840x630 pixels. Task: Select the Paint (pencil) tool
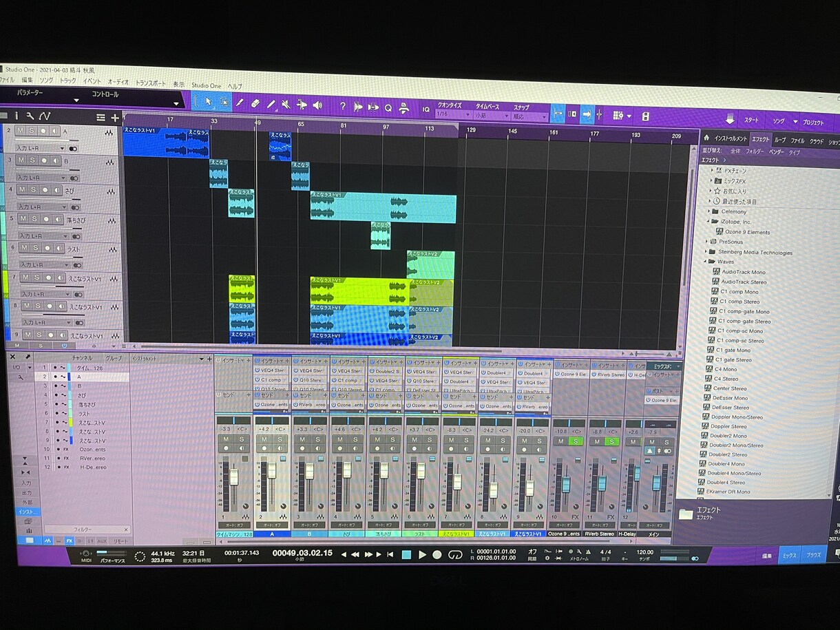[271, 104]
